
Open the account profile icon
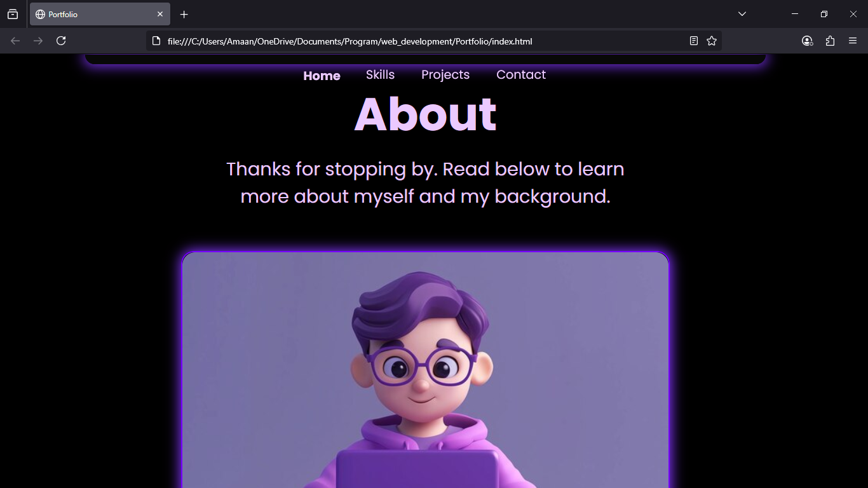807,41
